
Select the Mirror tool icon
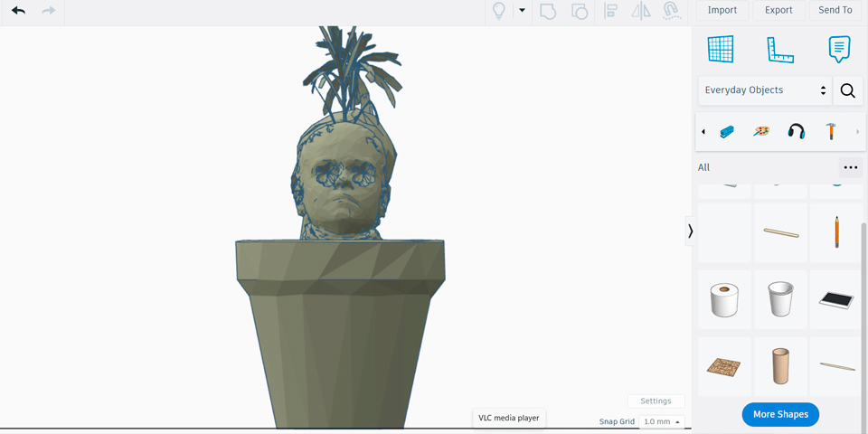point(640,11)
